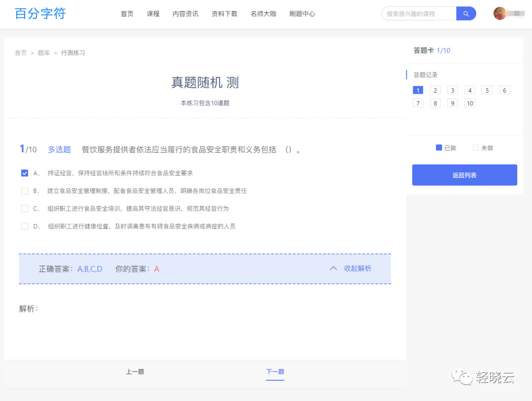Go to 上一题 previous question
The height and width of the screenshot is (401, 532).
(135, 372)
